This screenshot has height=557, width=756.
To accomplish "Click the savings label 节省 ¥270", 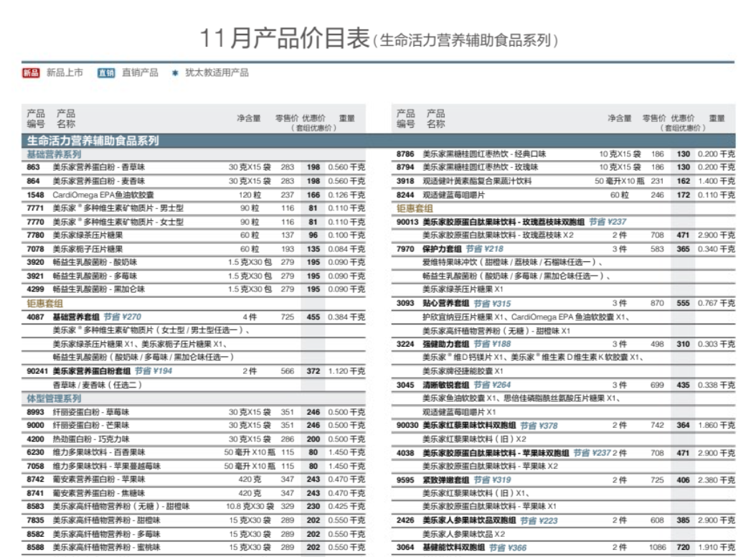I will coord(123,317).
